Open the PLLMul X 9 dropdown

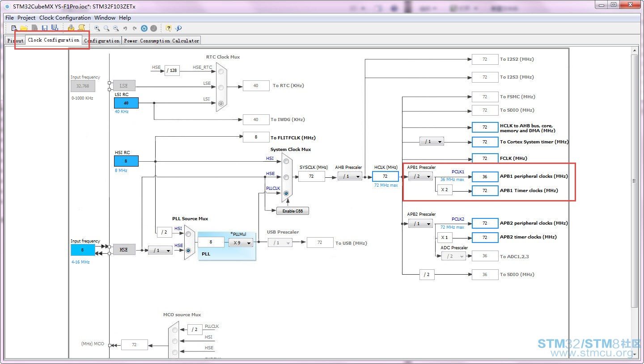coord(241,243)
